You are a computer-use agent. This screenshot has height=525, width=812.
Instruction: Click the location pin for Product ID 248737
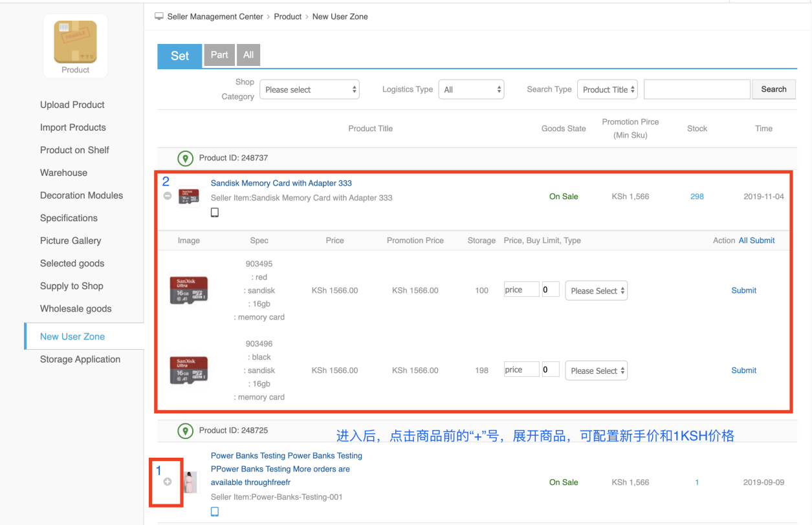(x=186, y=158)
